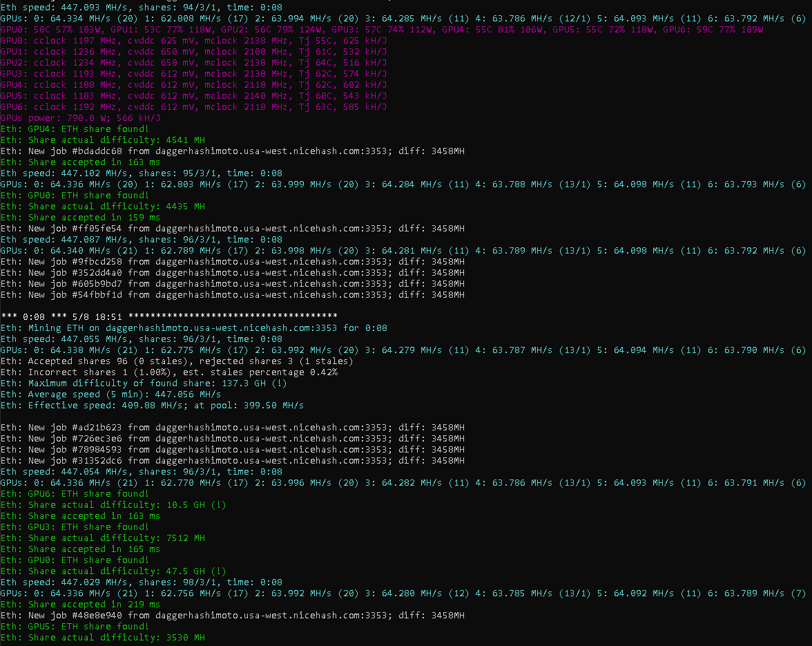
Task: Click the 'Eth speed: 447.055 MH/s' line
Action: [x=142, y=339]
